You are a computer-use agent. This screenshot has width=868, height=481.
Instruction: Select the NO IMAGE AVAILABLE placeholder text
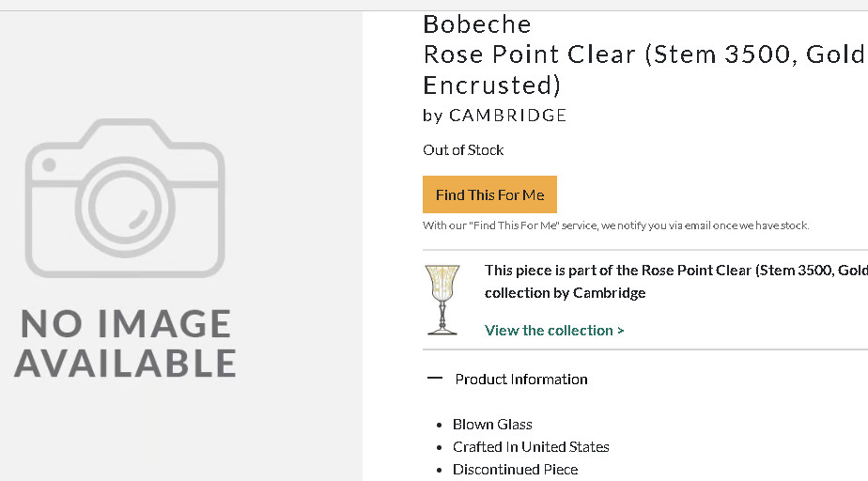126,343
